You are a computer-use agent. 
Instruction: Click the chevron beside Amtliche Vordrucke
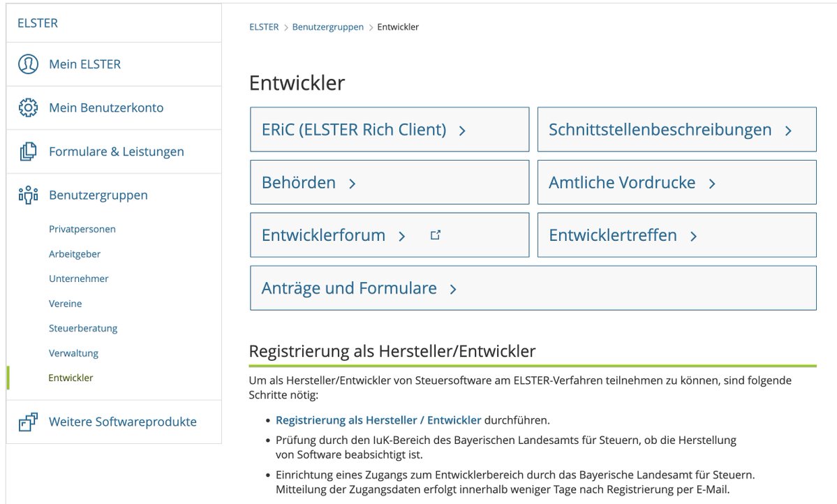pyautogui.click(x=712, y=183)
